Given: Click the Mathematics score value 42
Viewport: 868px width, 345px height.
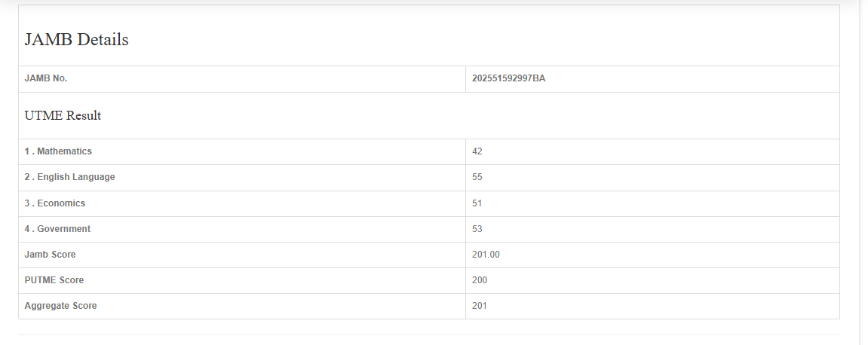Looking at the screenshot, I should pyautogui.click(x=477, y=151).
